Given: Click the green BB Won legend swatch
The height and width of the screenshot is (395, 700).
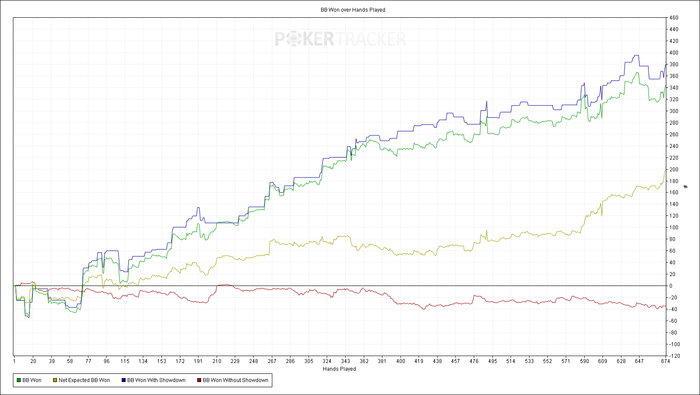Looking at the screenshot, I should point(19,380).
